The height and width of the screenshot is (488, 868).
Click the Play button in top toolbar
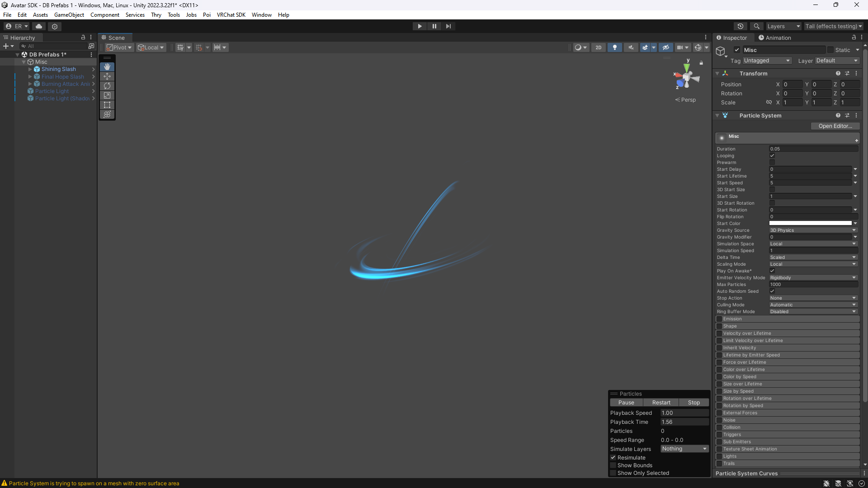pos(420,26)
